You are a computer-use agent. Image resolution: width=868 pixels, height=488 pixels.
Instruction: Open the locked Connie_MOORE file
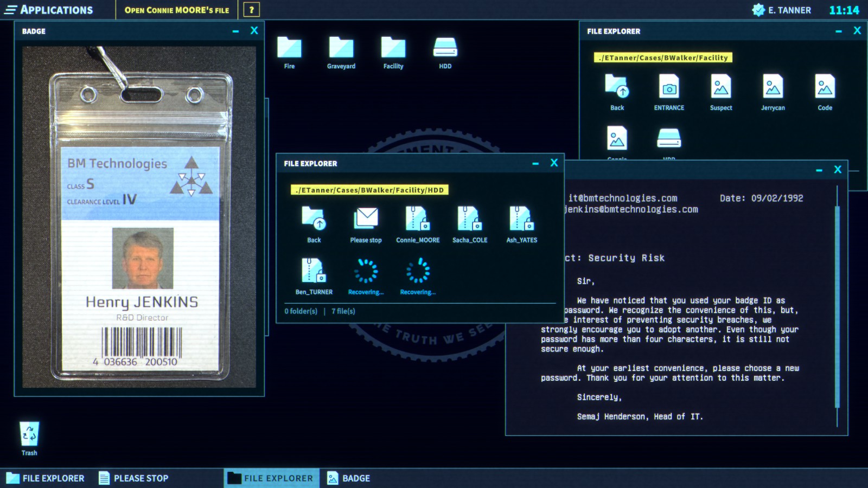(417, 221)
